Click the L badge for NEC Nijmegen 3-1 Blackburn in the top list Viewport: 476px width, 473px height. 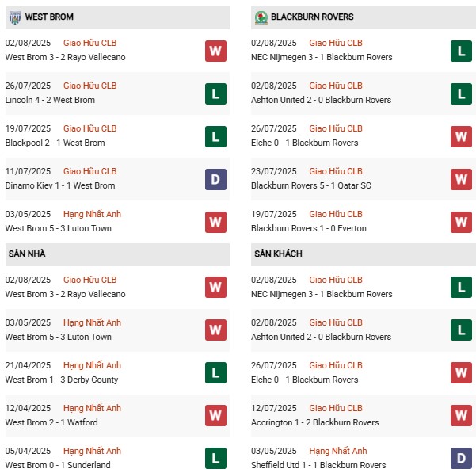pyautogui.click(x=461, y=51)
